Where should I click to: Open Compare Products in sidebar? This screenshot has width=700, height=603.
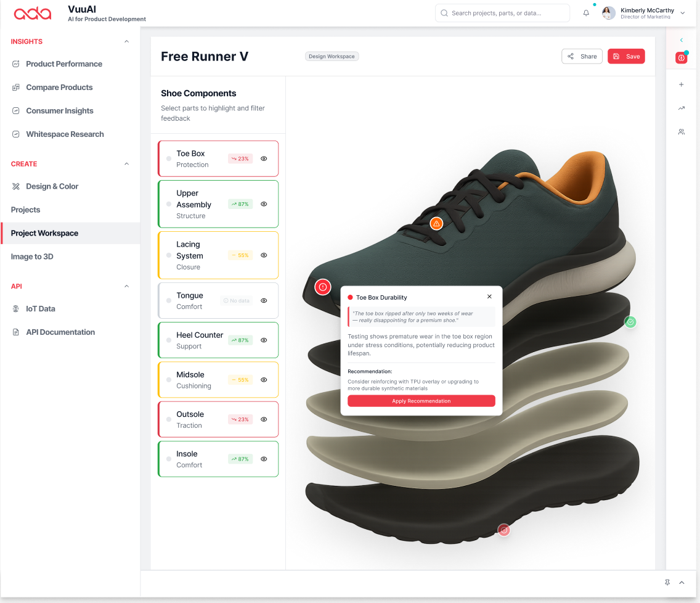tap(59, 88)
